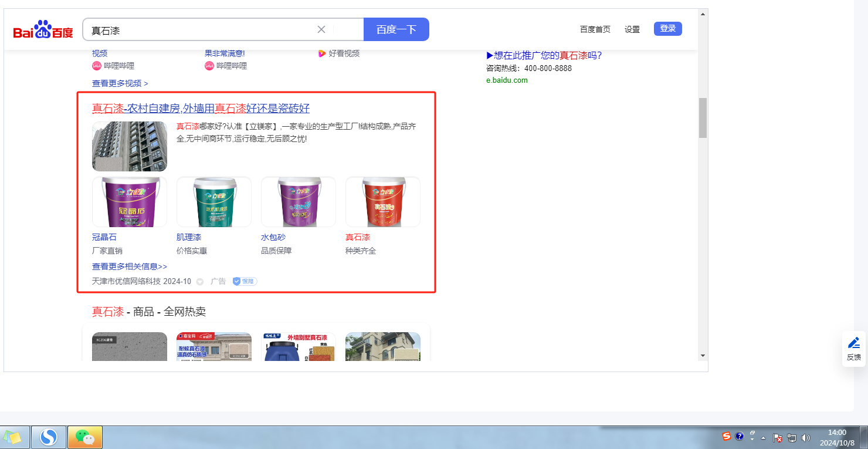Click the 好看视频 play icon
868x449 pixels.
tap(322, 53)
